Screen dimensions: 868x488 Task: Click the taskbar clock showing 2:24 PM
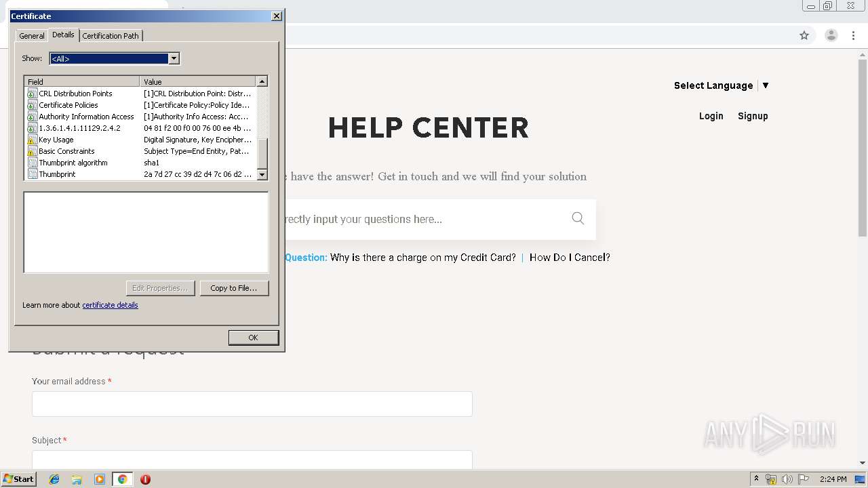(x=833, y=479)
